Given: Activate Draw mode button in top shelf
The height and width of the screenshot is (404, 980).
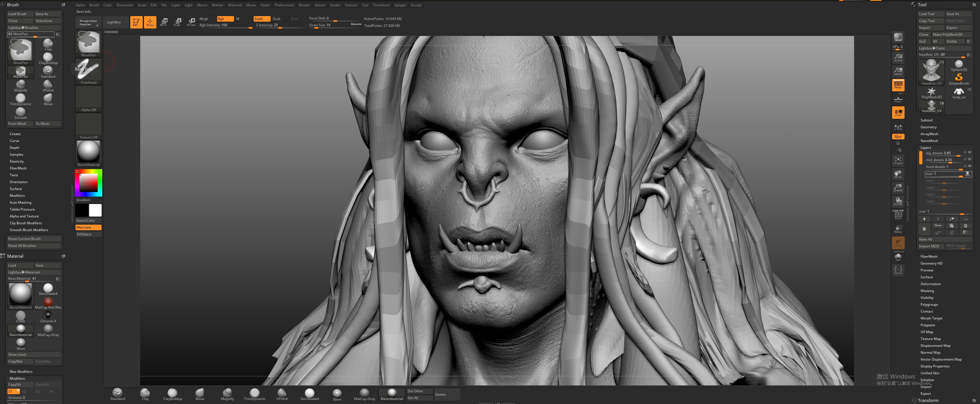Looking at the screenshot, I should click(x=150, y=22).
